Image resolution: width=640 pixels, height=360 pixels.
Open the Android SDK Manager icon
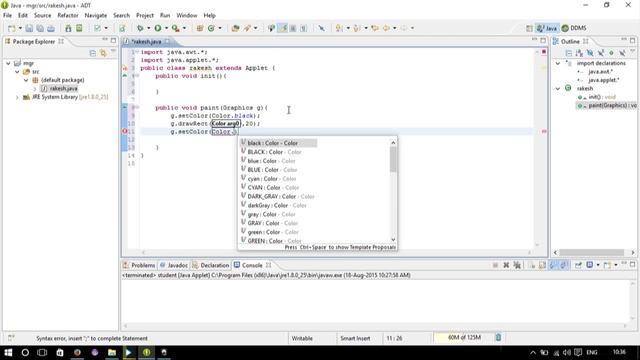68,28
